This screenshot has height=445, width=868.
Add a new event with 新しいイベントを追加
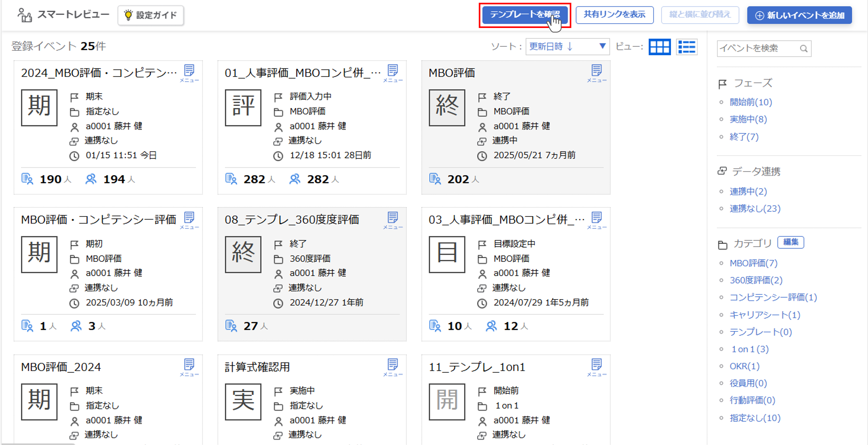point(799,15)
